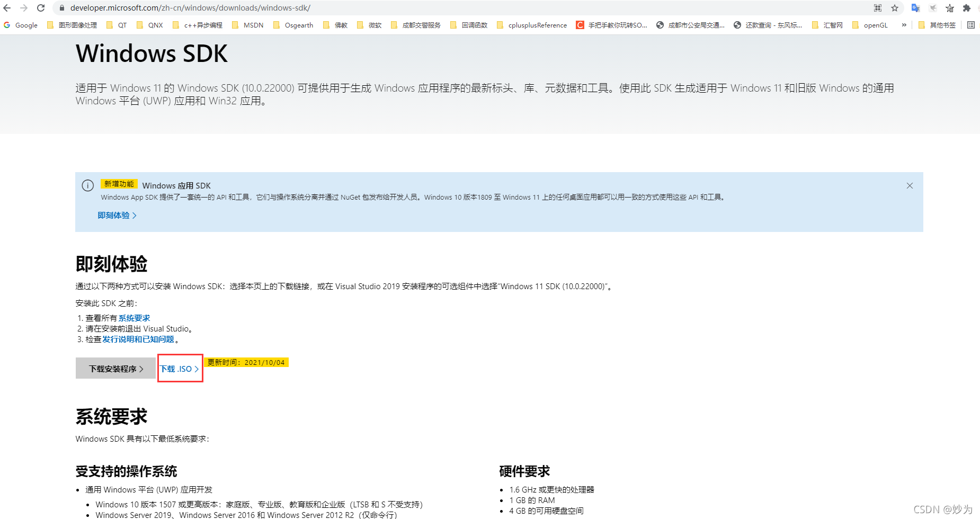Click the Windows SDK page title
This screenshot has height=519, width=980.
(152, 53)
